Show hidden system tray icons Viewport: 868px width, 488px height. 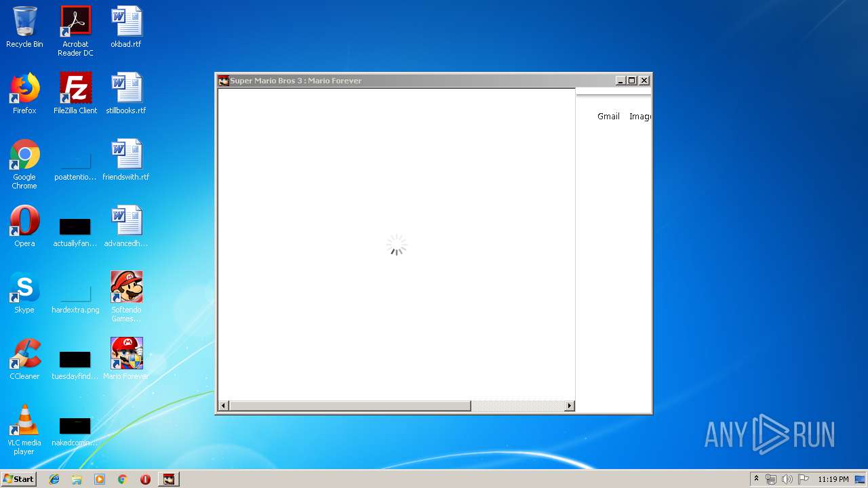[757, 479]
